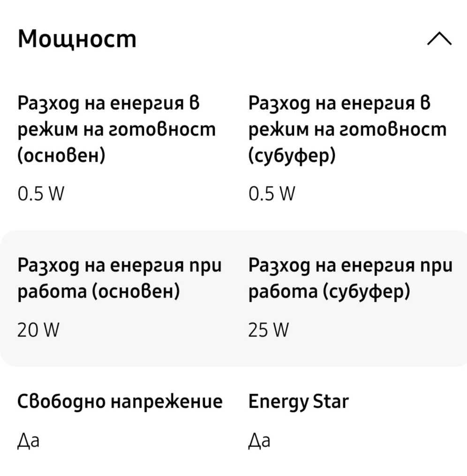The image size is (467, 476).
Task: Click the 25 W power value
Action: click(x=269, y=330)
